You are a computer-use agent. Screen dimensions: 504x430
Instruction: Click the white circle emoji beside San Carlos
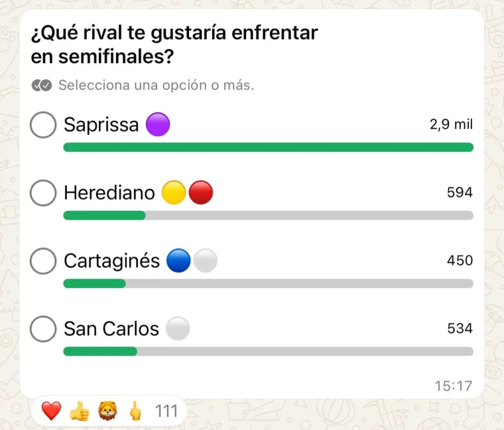pos(178,329)
